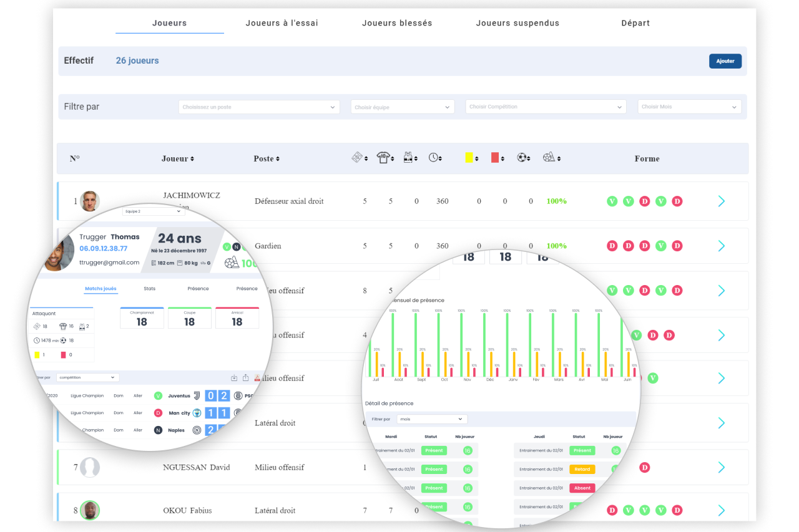Sort by the yellow card column header
799x532 pixels.
471,158
